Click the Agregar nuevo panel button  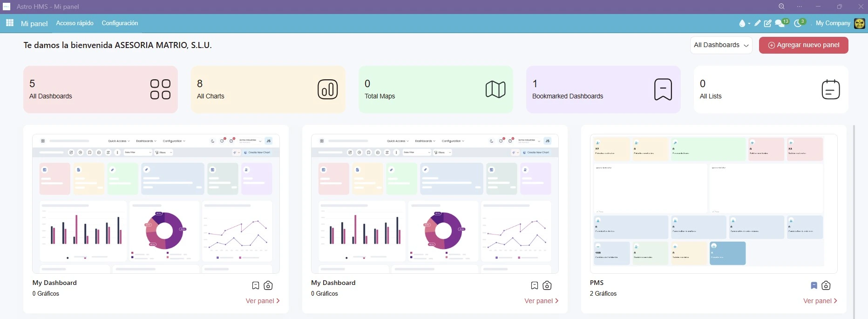(x=804, y=45)
